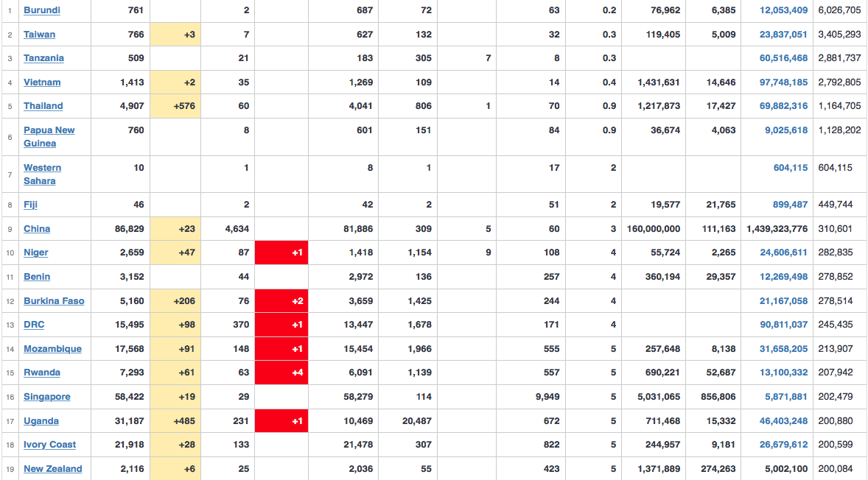Open the Burkina Faso link
Image resolution: width=868 pixels, height=480 pixels.
(54, 301)
